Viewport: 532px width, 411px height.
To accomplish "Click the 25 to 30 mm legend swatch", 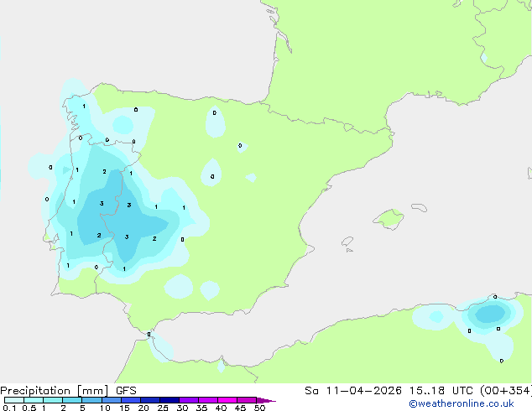I will pos(170,400).
